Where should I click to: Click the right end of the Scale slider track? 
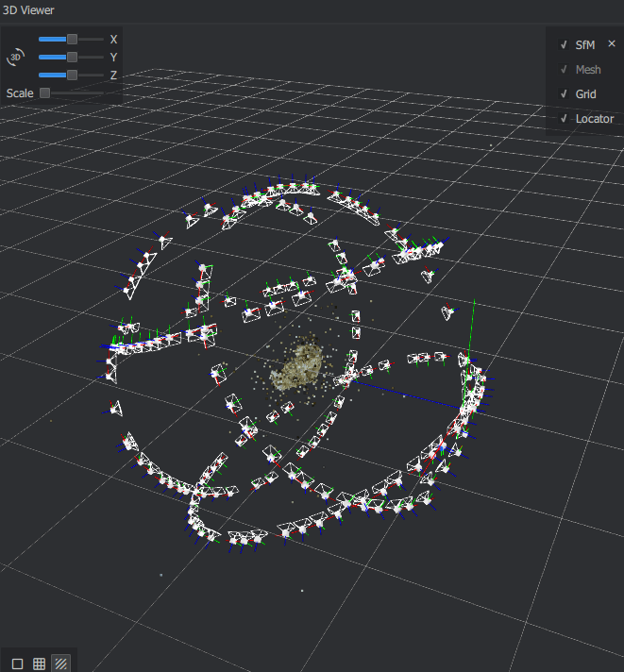point(102,92)
